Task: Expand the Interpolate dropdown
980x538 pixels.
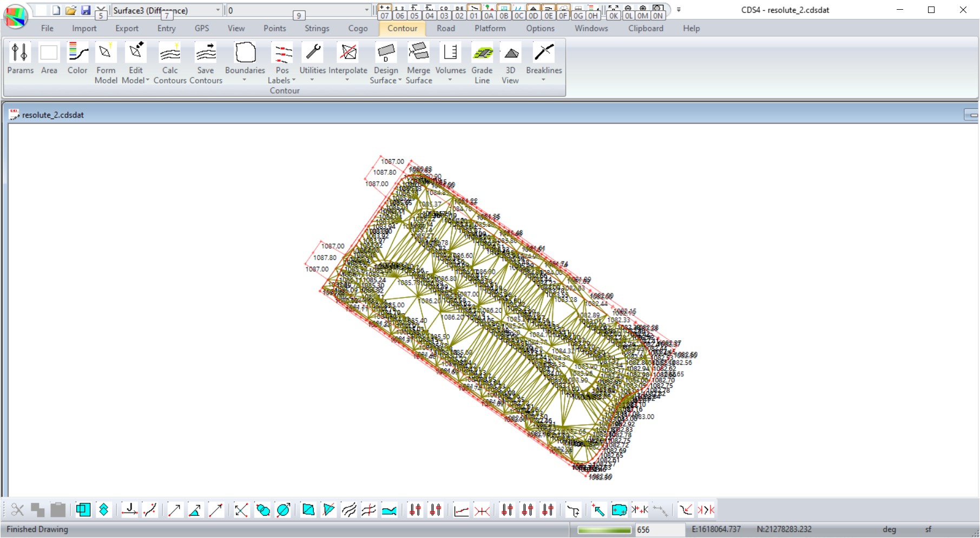Action: tap(347, 80)
